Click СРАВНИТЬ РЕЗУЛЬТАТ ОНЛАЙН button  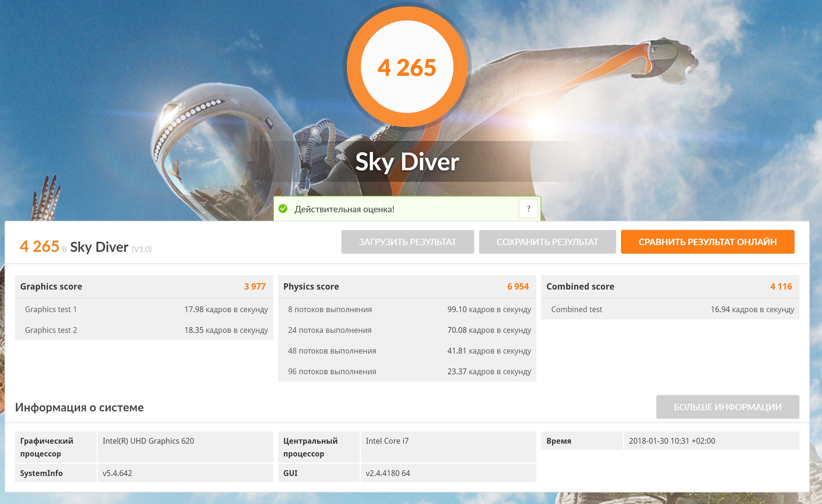pos(707,242)
